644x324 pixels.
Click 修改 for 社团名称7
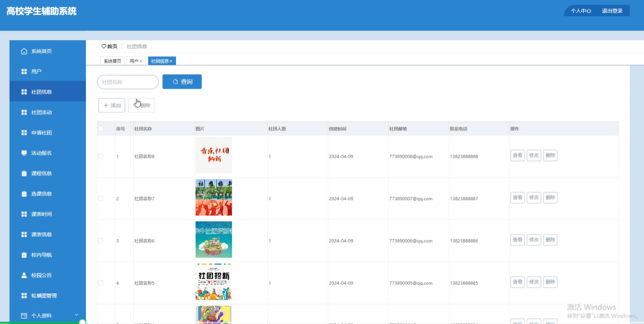[x=534, y=197]
